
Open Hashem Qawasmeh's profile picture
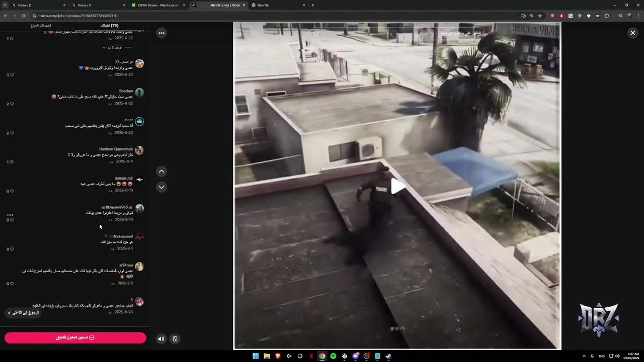[139, 150]
